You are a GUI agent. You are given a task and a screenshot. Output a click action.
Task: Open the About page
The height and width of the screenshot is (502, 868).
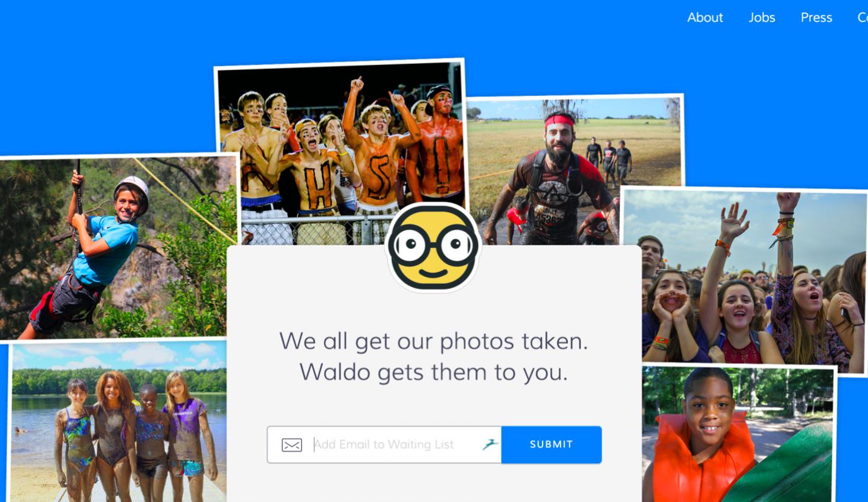(x=705, y=17)
